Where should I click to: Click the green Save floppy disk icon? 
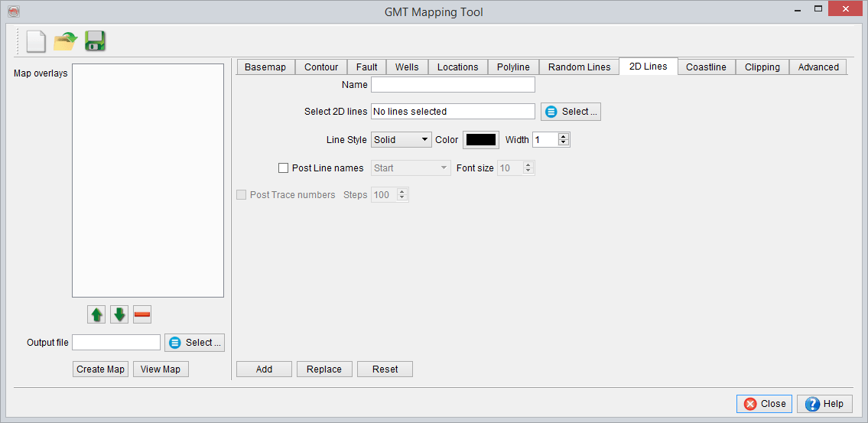click(x=95, y=41)
